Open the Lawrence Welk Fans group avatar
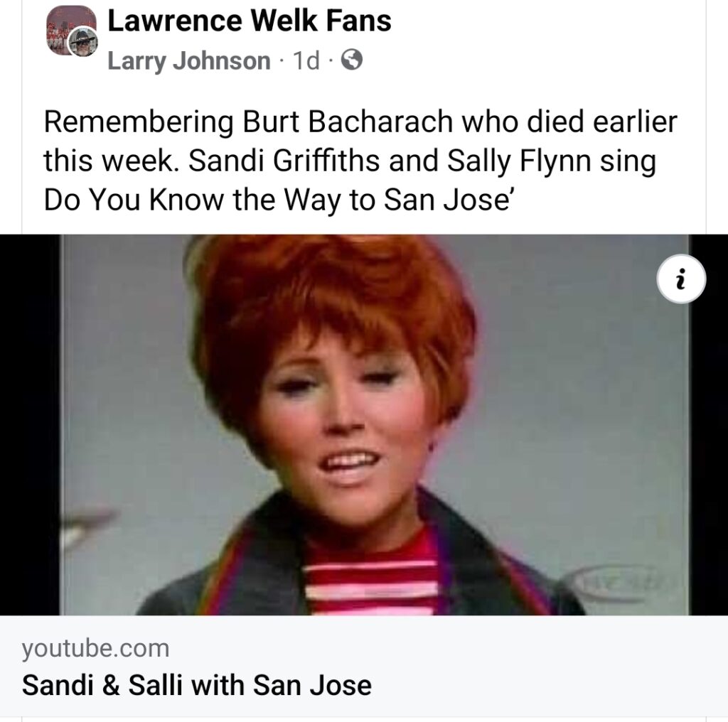The height and width of the screenshot is (722, 728). pyautogui.click(x=70, y=30)
